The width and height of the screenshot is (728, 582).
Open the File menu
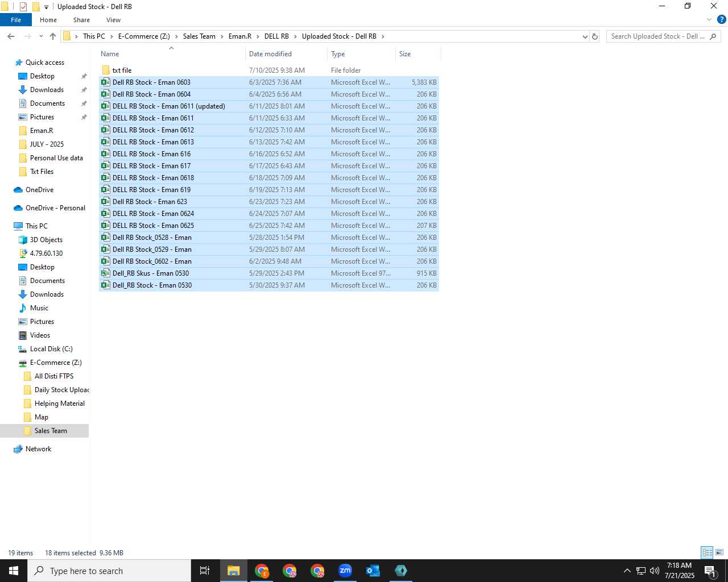pyautogui.click(x=16, y=20)
